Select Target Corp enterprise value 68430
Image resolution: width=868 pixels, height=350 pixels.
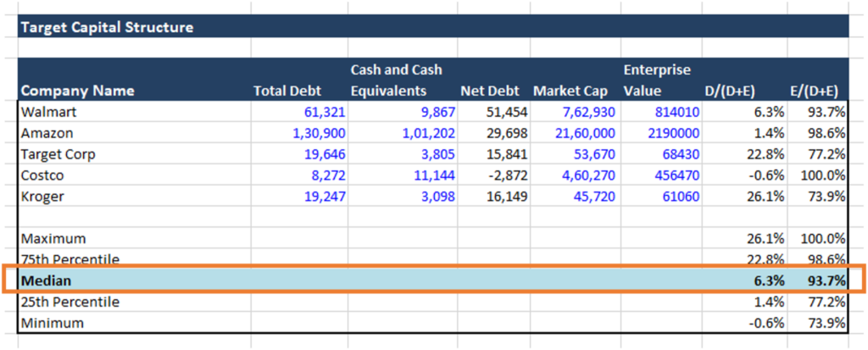682,154
